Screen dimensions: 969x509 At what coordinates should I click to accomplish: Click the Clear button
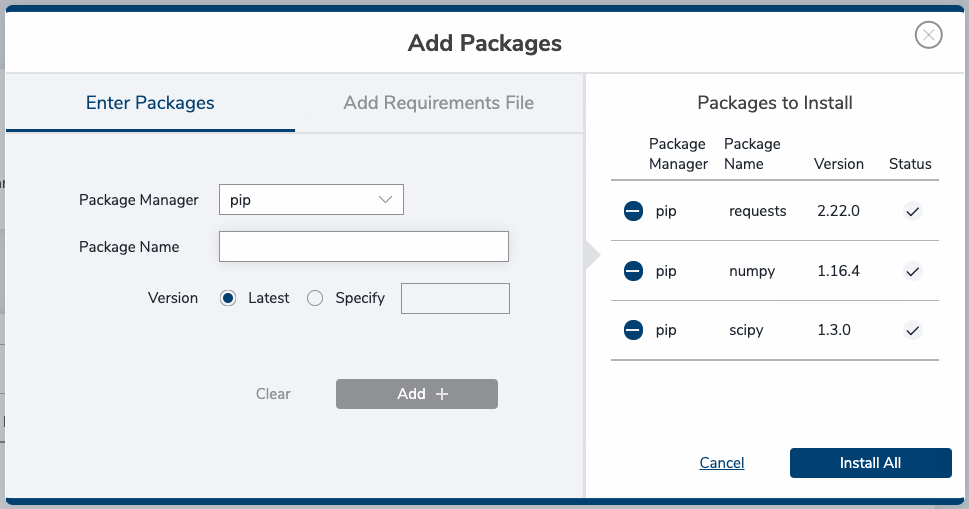[x=273, y=394]
